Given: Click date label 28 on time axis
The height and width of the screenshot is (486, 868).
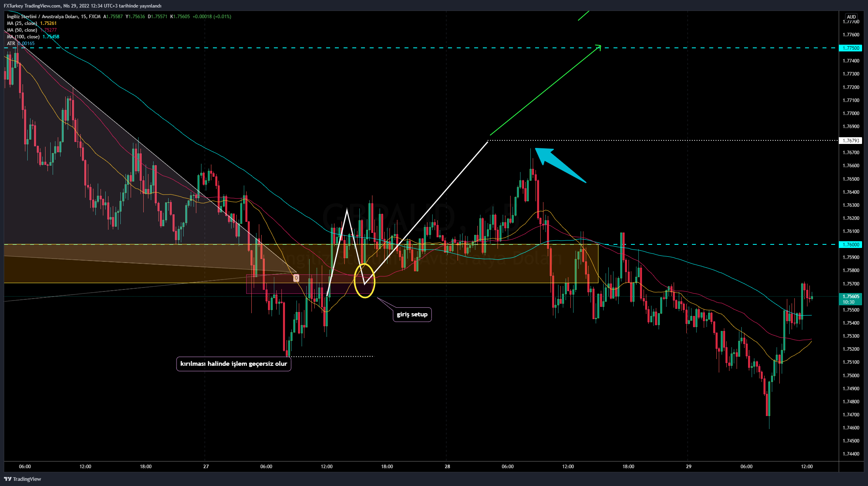Looking at the screenshot, I should point(447,467).
